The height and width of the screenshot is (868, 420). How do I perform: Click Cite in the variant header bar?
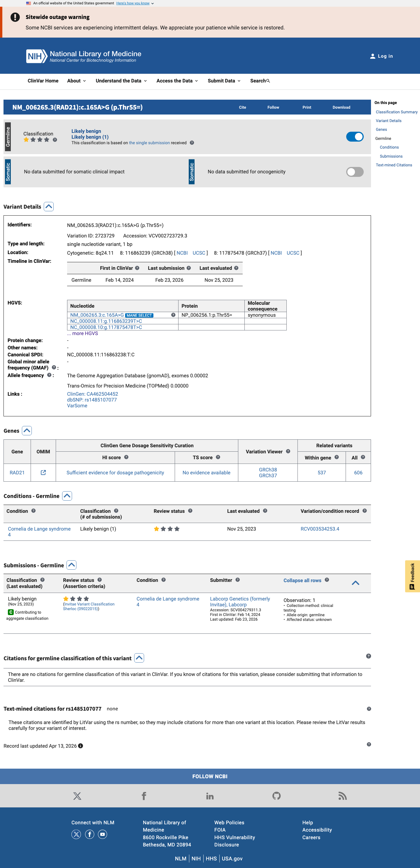pos(243,108)
